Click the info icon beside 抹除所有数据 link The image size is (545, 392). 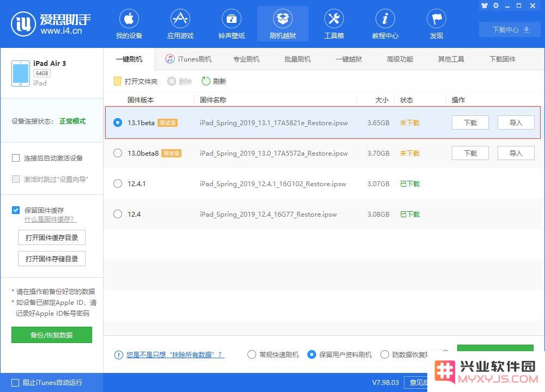click(118, 355)
